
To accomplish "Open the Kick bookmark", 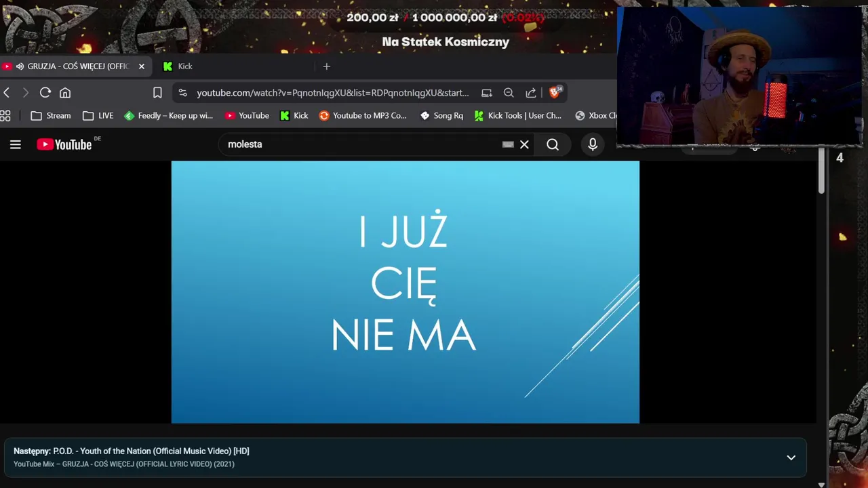I will coord(294,116).
